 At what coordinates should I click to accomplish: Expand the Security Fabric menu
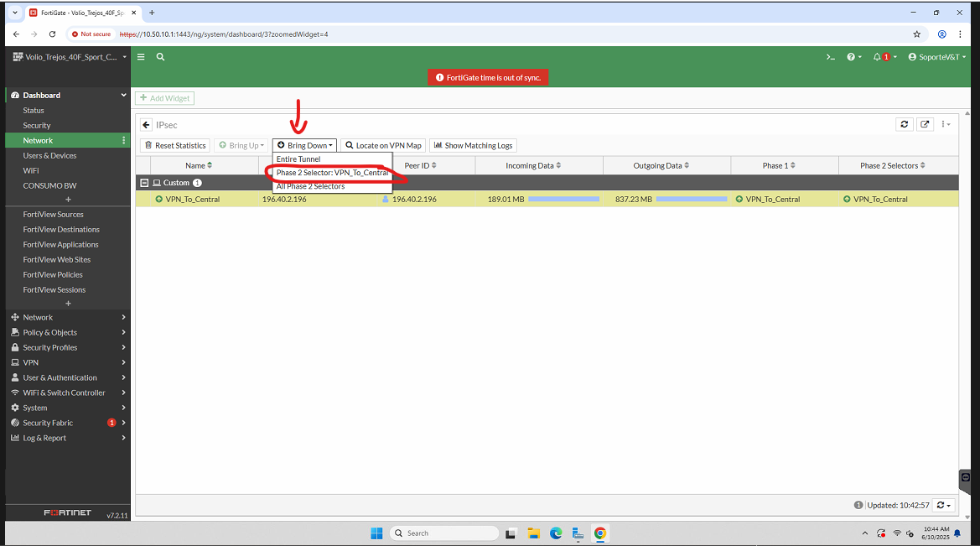tap(68, 423)
